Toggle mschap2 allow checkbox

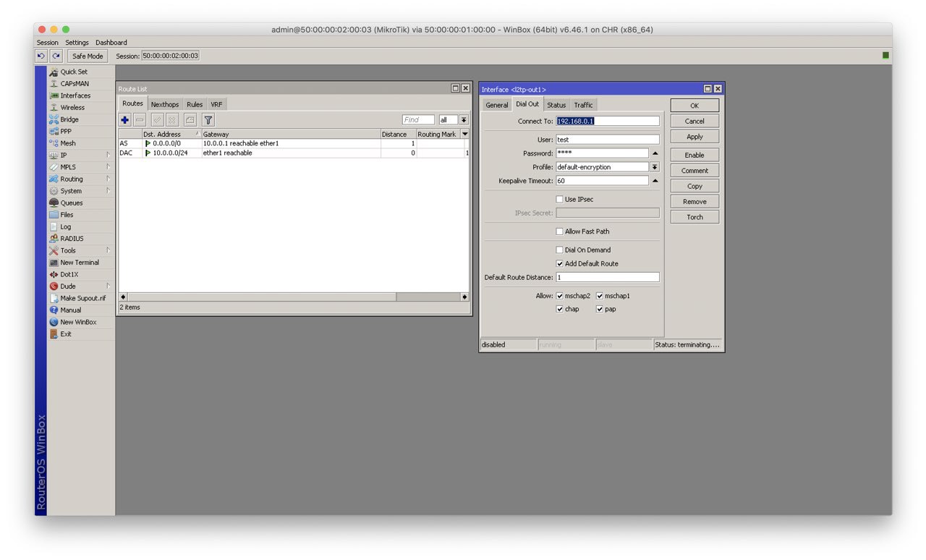(x=559, y=296)
